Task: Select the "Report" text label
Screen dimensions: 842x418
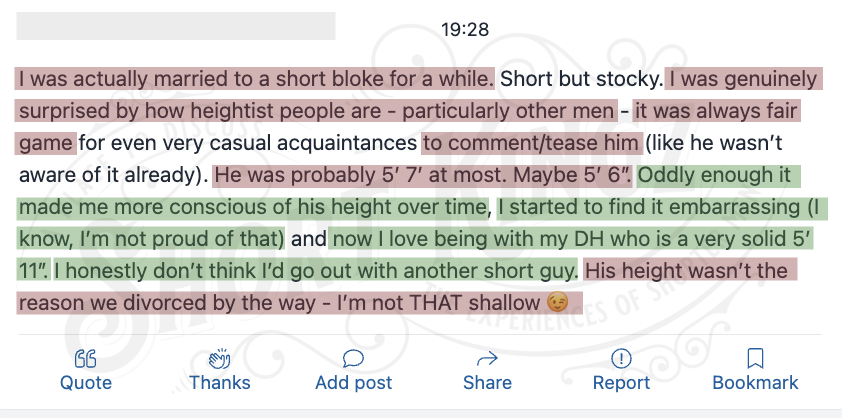Action: (621, 383)
